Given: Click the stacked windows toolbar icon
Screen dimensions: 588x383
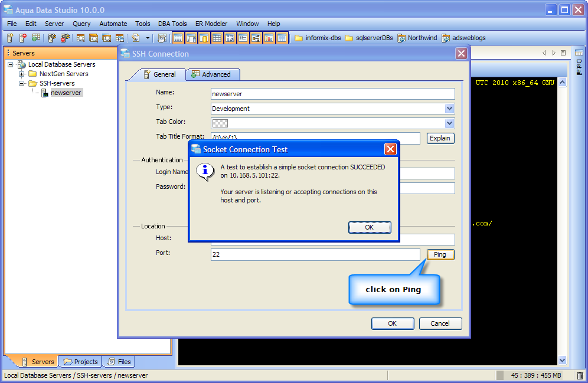Looking at the screenshot, I should point(120,38).
